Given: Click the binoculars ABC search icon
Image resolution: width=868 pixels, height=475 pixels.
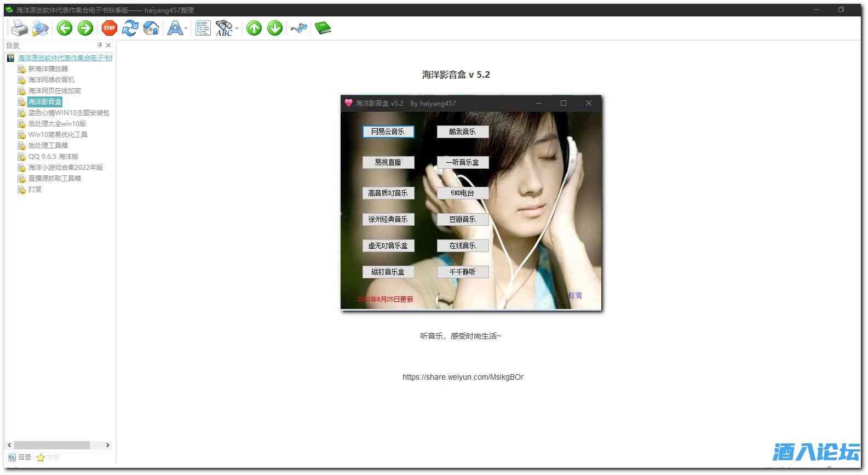Looking at the screenshot, I should click(224, 28).
